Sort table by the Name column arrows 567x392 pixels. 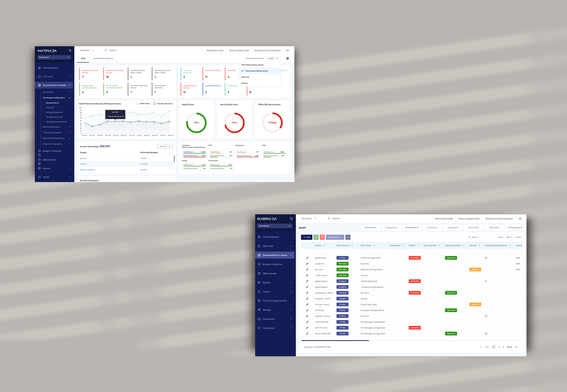(x=324, y=245)
